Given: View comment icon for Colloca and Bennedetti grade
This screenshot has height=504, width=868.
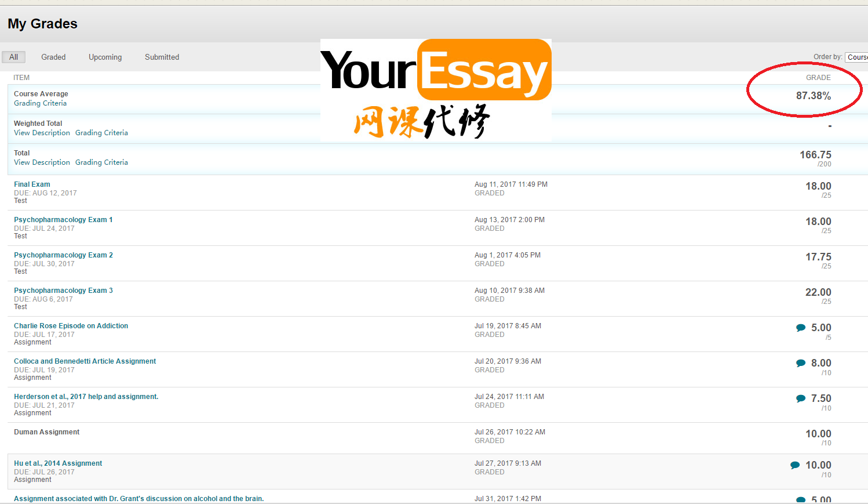Looking at the screenshot, I should click(801, 363).
